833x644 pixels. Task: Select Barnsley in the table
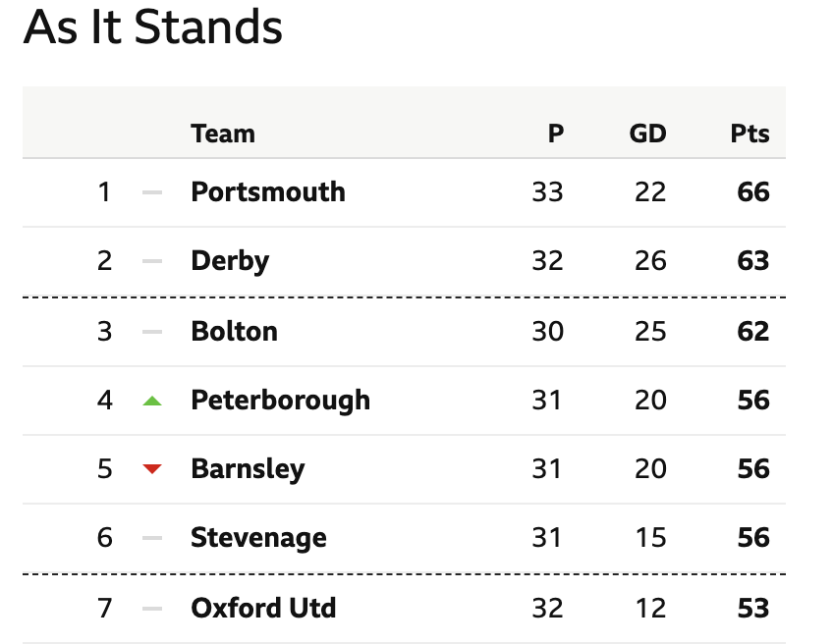point(248,469)
